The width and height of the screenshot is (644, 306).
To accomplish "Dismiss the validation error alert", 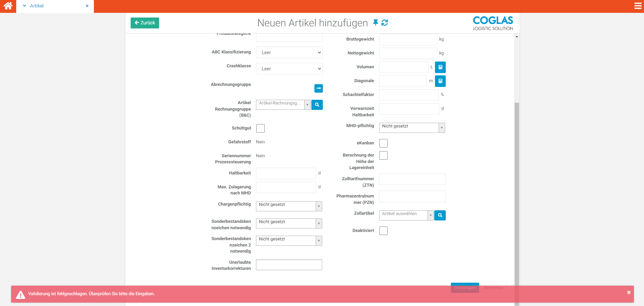I will (x=629, y=292).
